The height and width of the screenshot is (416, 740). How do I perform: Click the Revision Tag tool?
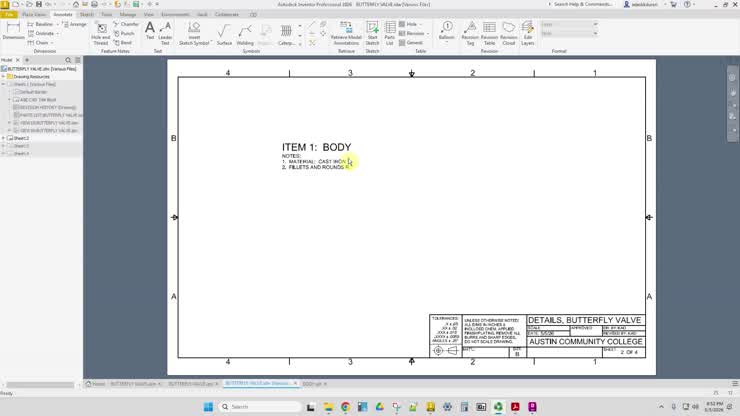coord(470,33)
